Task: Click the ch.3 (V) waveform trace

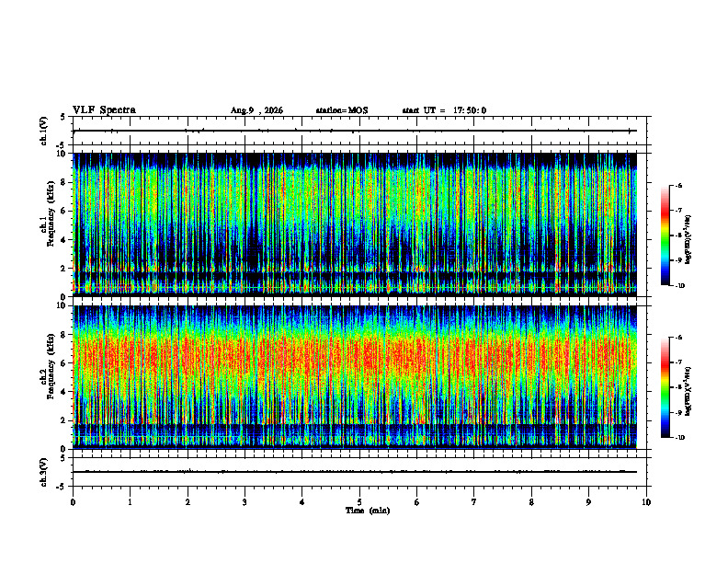Action: pos(355,472)
